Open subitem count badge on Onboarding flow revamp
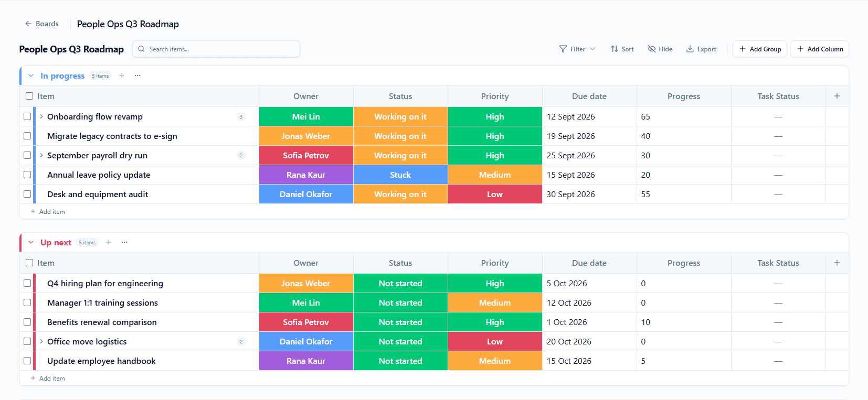Viewport: 868px width, 400px height. pyautogui.click(x=241, y=116)
